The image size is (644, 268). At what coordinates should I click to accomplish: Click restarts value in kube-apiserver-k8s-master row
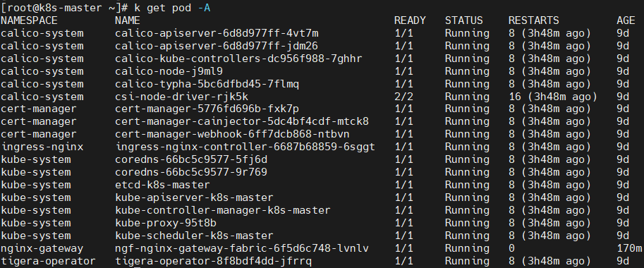point(549,197)
